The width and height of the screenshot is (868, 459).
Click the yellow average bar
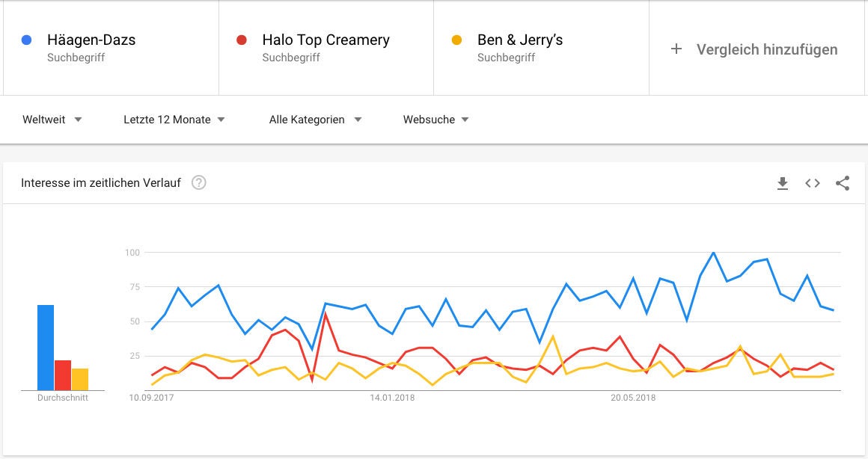click(x=80, y=379)
